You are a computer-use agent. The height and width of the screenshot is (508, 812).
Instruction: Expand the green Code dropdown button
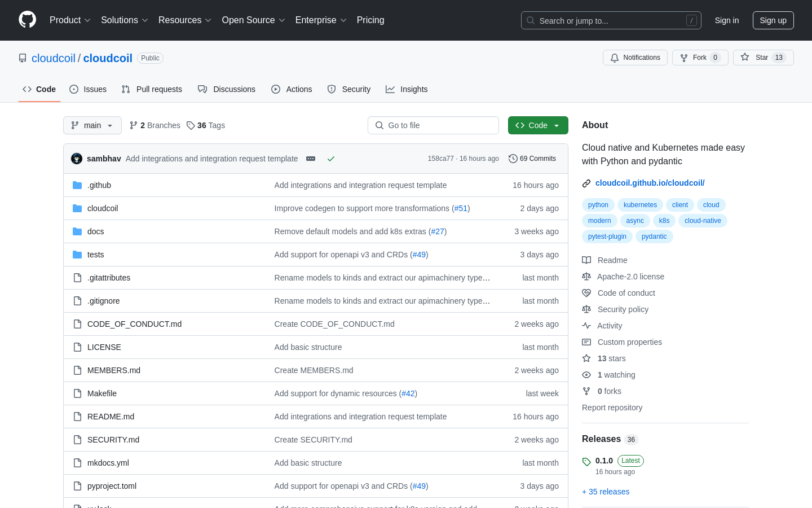(x=538, y=125)
